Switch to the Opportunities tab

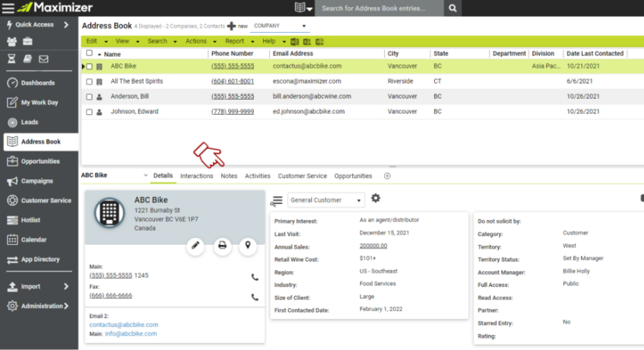click(354, 176)
